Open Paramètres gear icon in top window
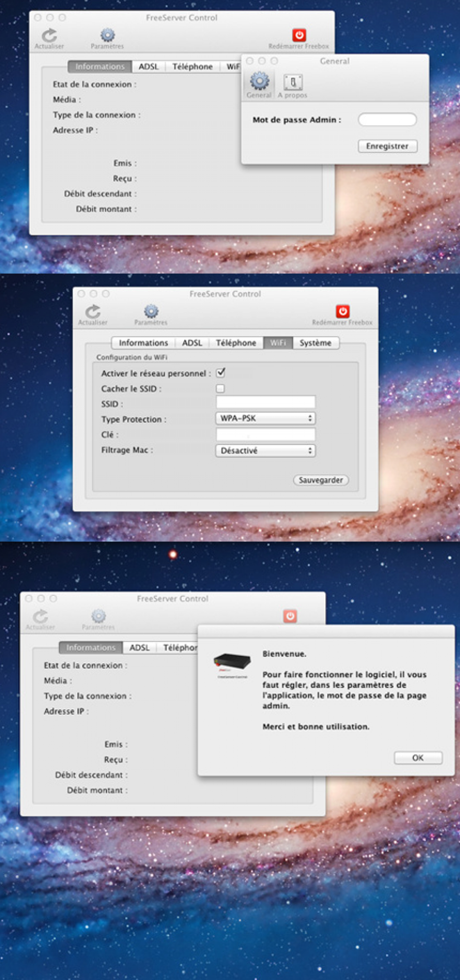460x980 pixels. coord(108,35)
